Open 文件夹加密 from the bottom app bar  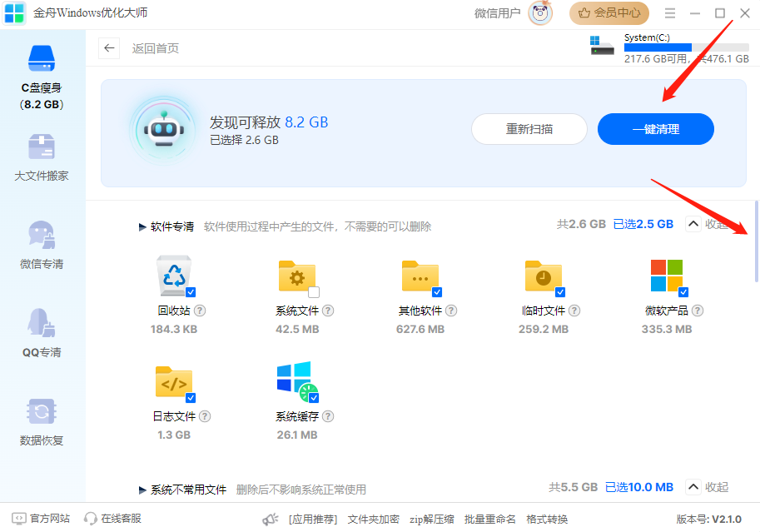coord(373,520)
